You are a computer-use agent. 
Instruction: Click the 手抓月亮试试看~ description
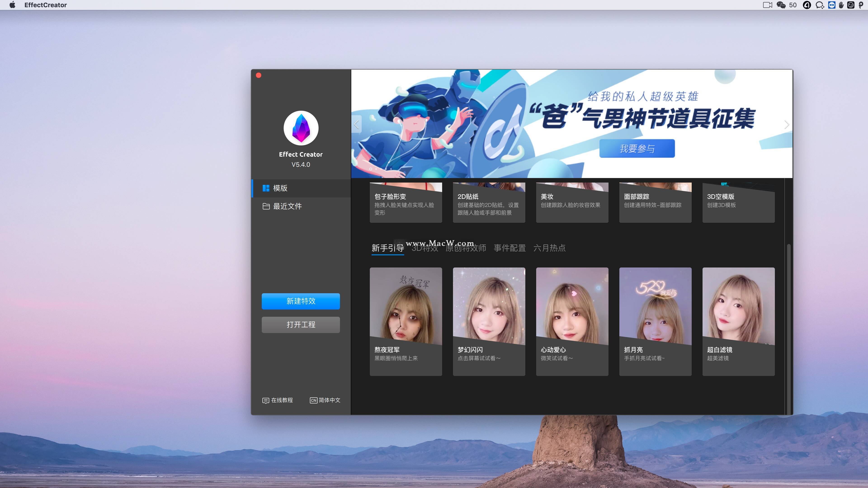point(644,358)
